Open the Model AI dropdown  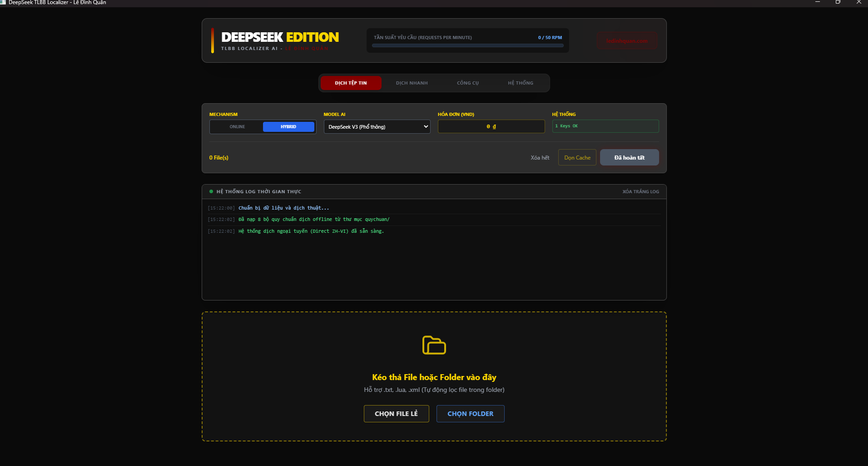(x=377, y=127)
